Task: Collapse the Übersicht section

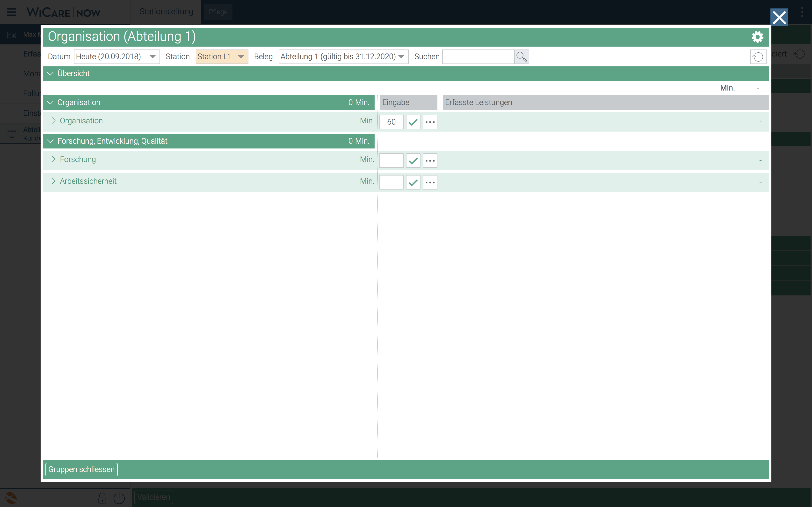Action: point(50,73)
